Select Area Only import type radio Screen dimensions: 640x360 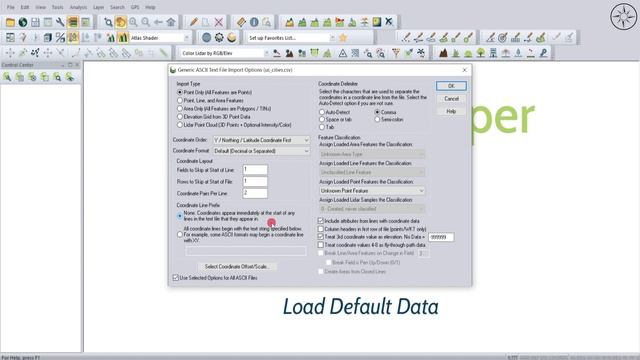(x=180, y=109)
